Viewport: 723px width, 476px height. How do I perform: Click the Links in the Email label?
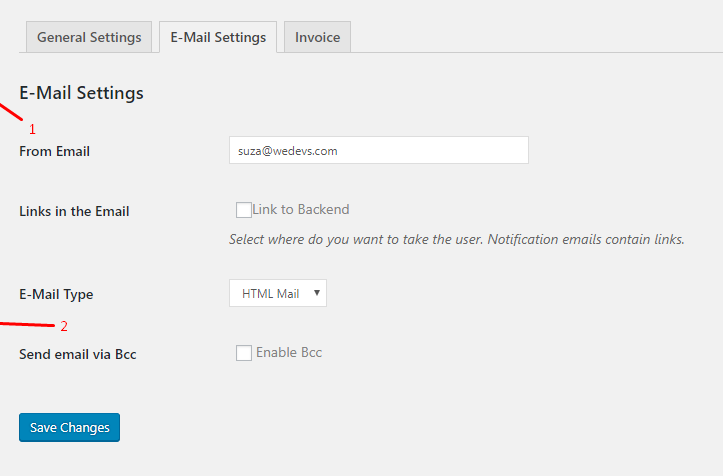click(x=74, y=211)
